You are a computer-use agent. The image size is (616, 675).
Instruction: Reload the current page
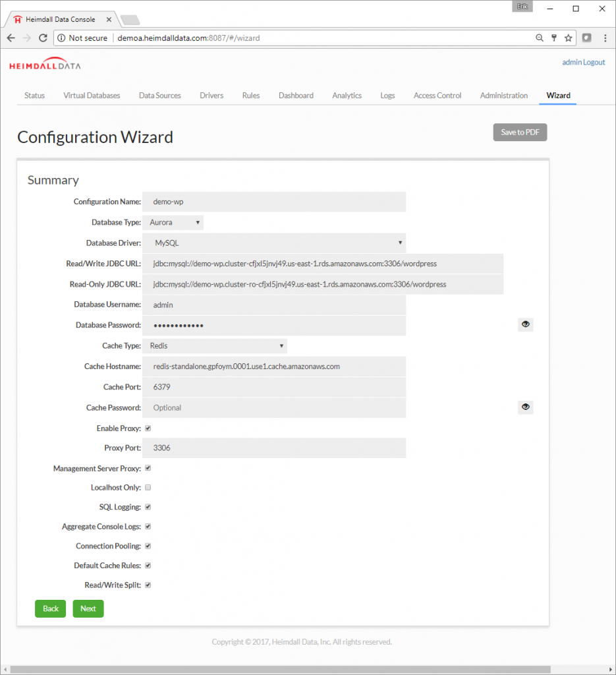[x=43, y=38]
